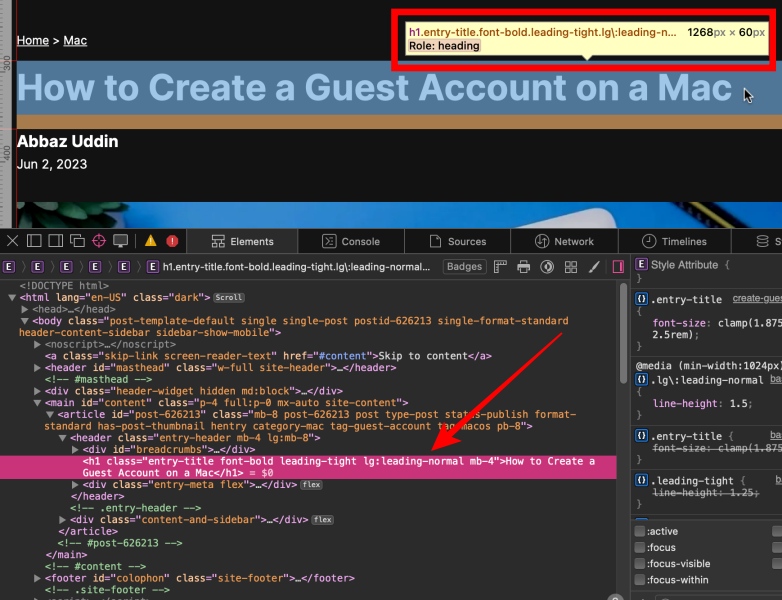
Task: Expand the div.content-and-sidebar element
Action: coord(62,520)
